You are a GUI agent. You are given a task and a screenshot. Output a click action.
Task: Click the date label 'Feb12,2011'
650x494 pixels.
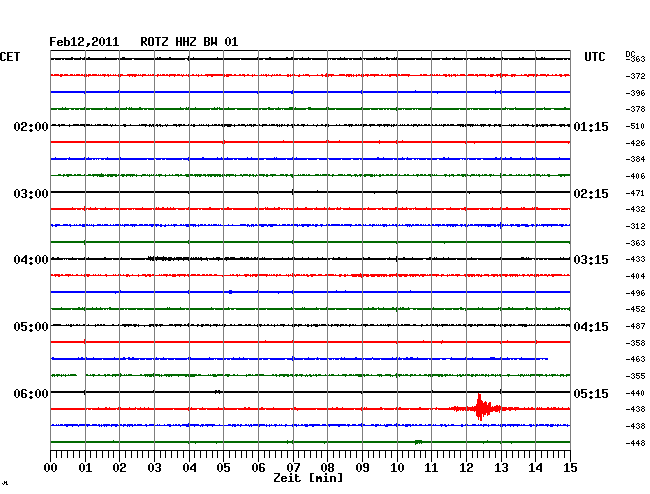[84, 42]
